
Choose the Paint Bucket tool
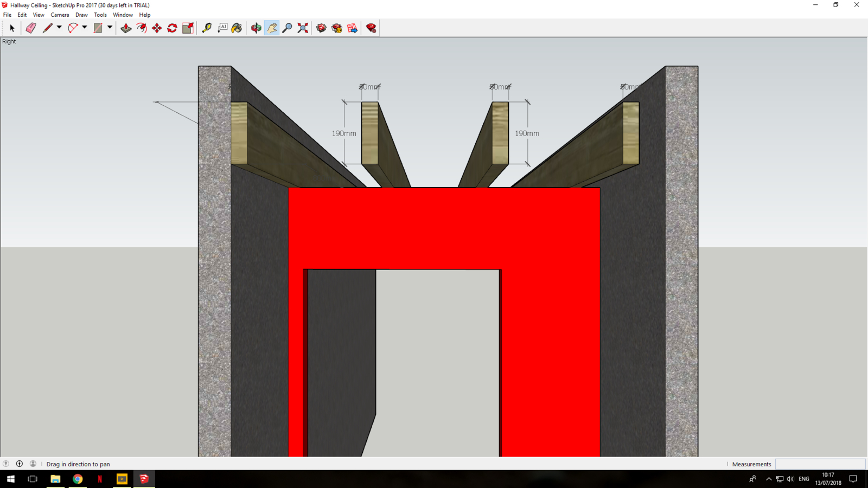click(237, 28)
